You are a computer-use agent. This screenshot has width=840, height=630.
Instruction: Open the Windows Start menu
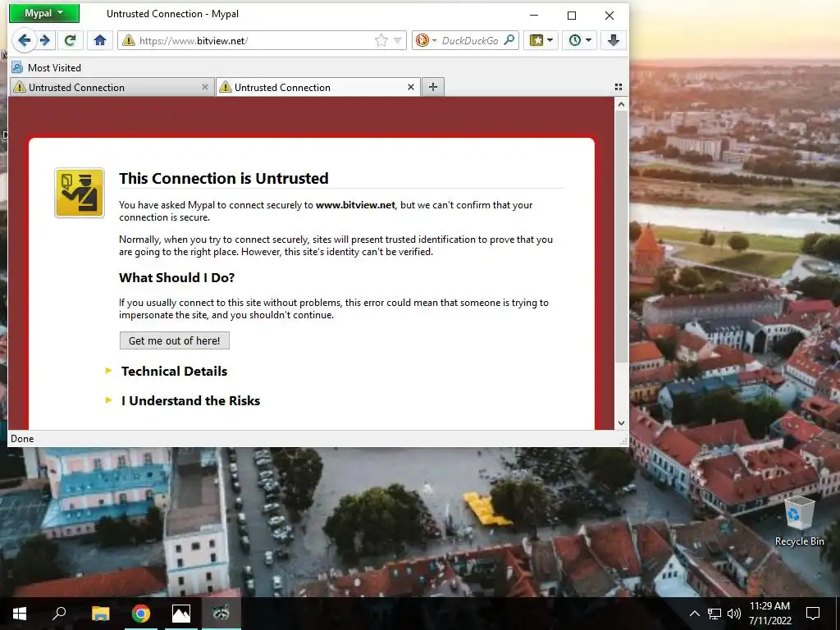tap(20, 614)
